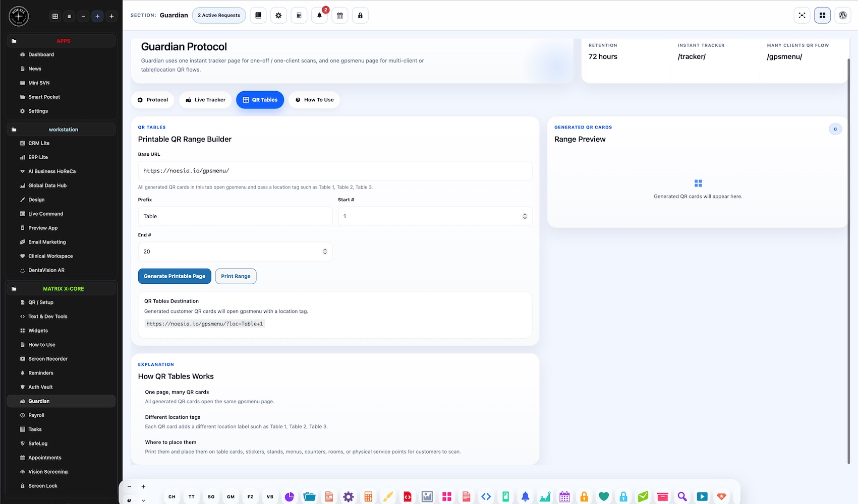Open the How To Use tab
This screenshot has width=858, height=504.
(314, 100)
